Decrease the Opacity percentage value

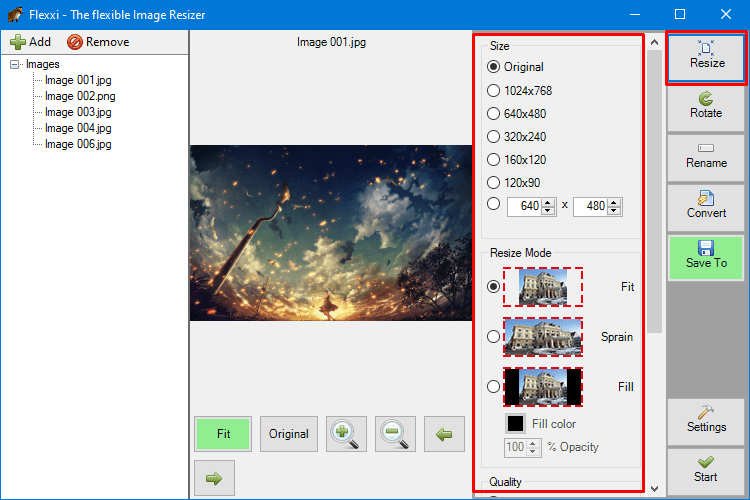(x=533, y=452)
